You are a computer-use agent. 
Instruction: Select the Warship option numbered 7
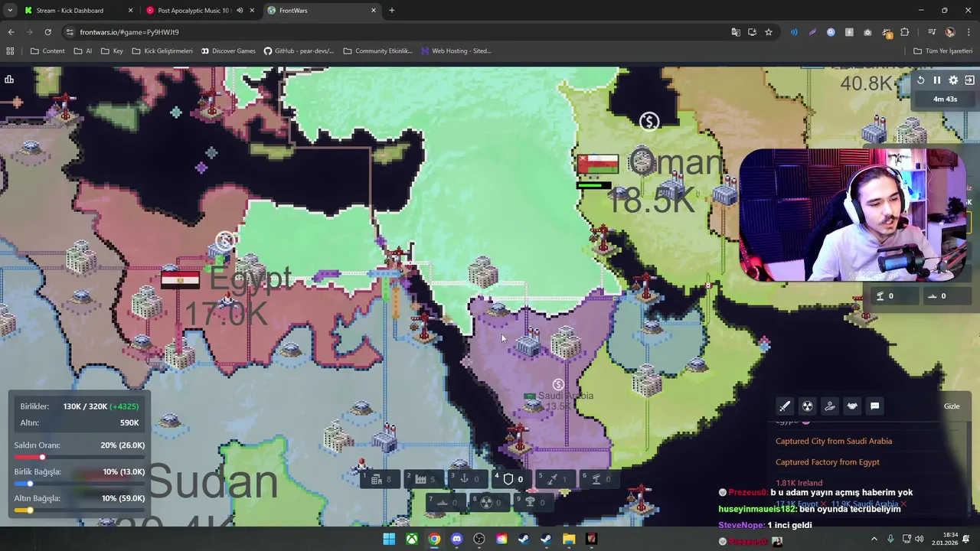tap(446, 502)
